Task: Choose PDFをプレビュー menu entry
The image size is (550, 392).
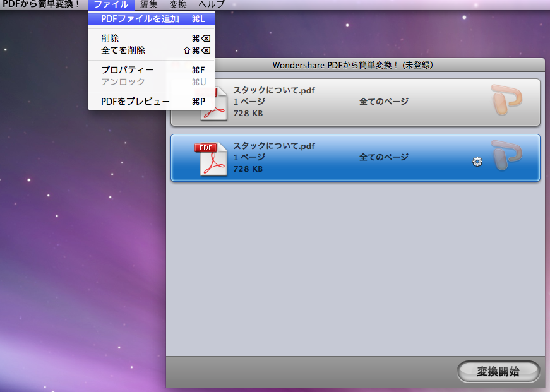Action: pos(151,102)
